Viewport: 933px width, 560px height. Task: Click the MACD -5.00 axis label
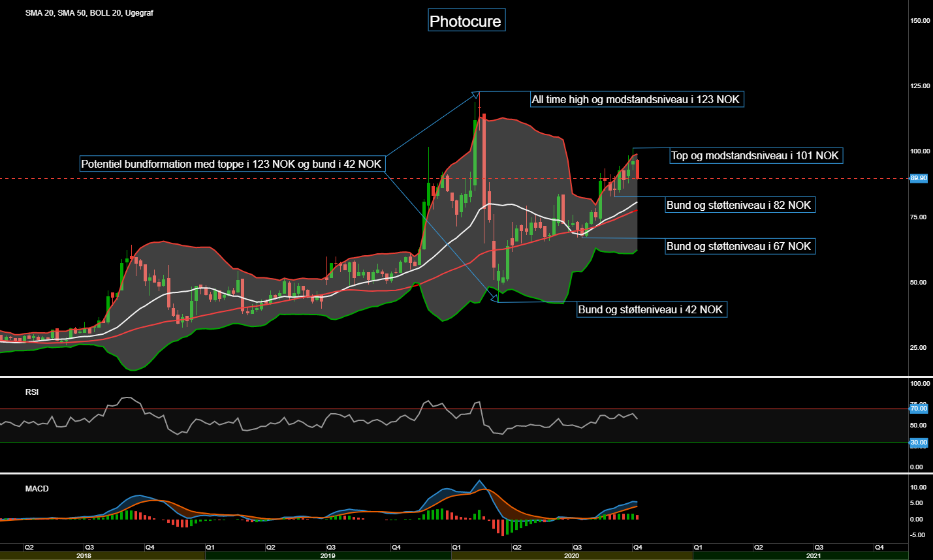pyautogui.click(x=917, y=535)
